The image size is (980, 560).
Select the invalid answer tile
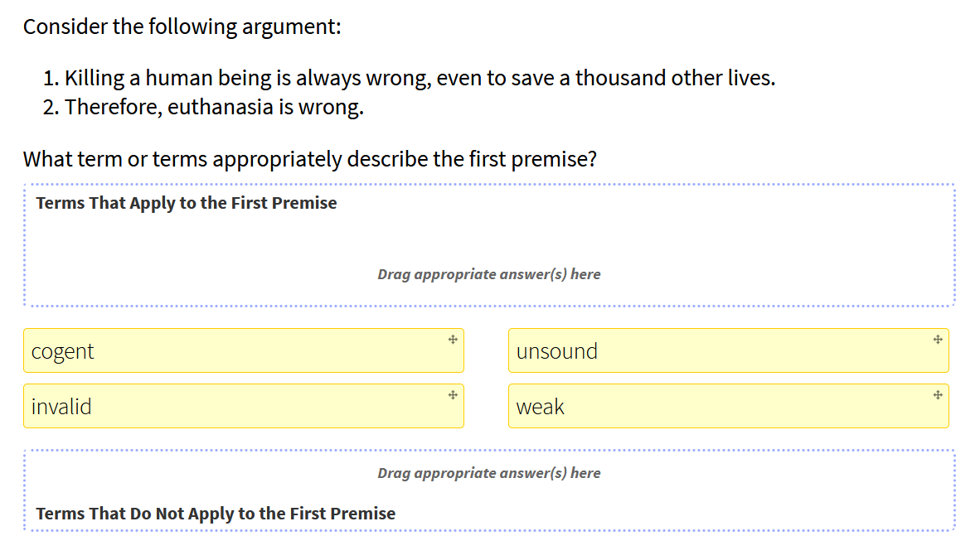[243, 406]
